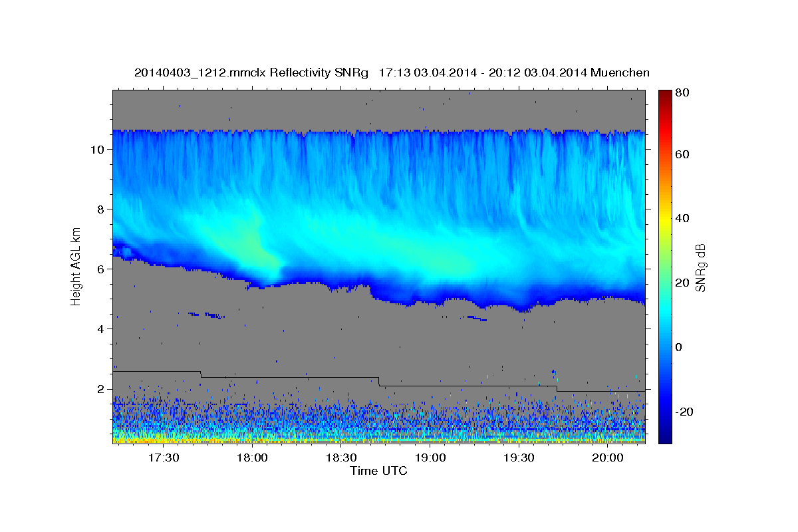This screenshot has height=532, width=798.
Task: Click the 18:00 time tick label
Action: click(253, 458)
